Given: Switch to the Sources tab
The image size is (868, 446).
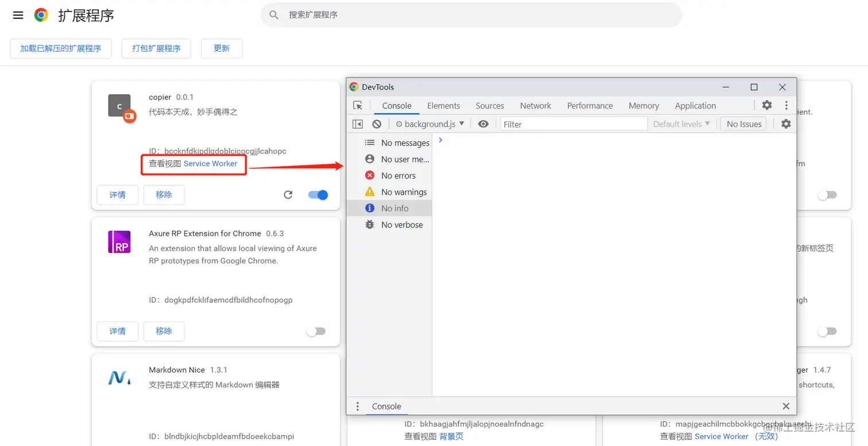Looking at the screenshot, I should 490,106.
